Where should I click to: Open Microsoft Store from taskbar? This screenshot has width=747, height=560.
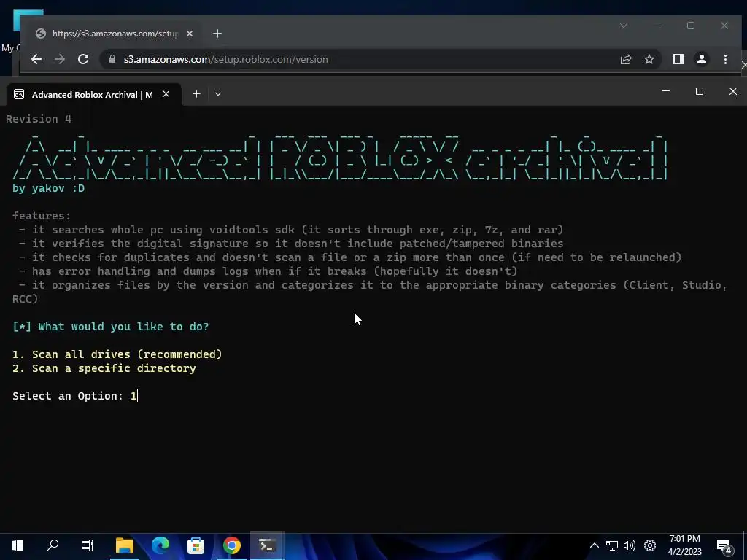click(196, 545)
